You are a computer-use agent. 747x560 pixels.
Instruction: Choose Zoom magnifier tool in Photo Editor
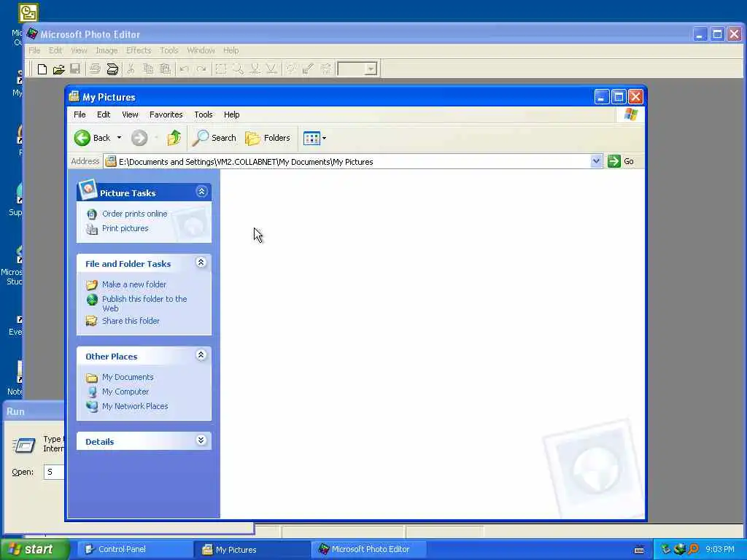pyautogui.click(x=238, y=69)
